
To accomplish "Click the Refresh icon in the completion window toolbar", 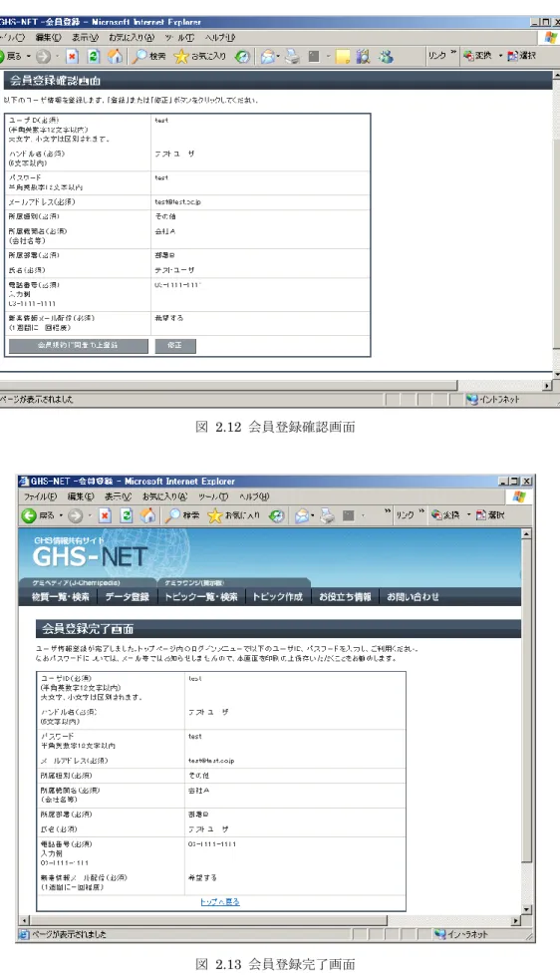I will (x=127, y=515).
